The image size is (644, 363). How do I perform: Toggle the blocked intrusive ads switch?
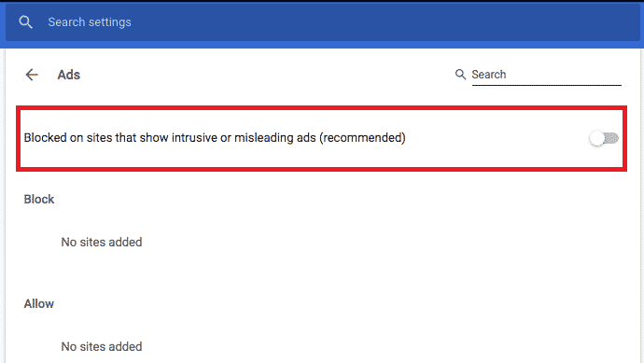coord(603,138)
